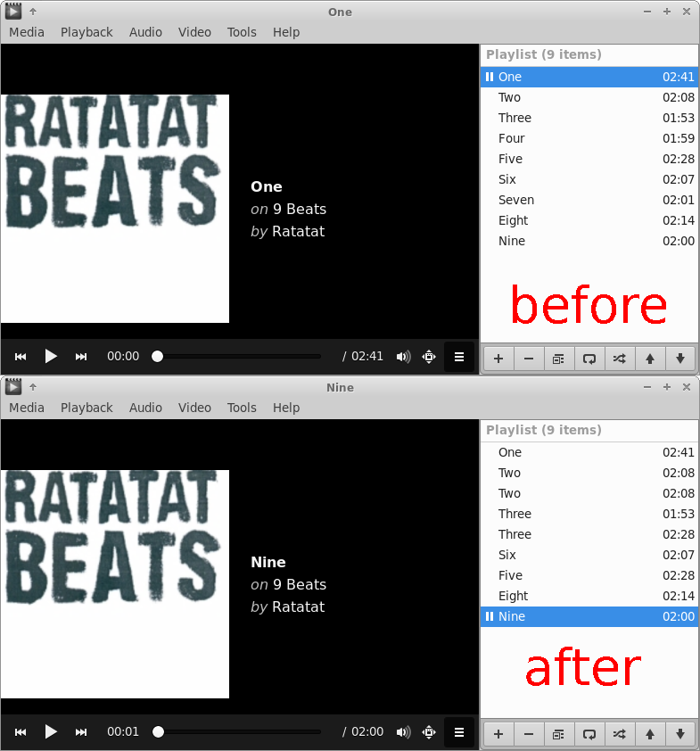
Task: Select Three with duration 01:53 in after playlist
Action: [x=589, y=514]
